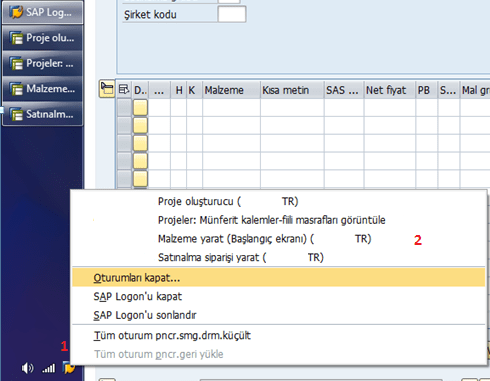This screenshot has width=490, height=381.
Task: Click the D.. column header
Action: 140,90
